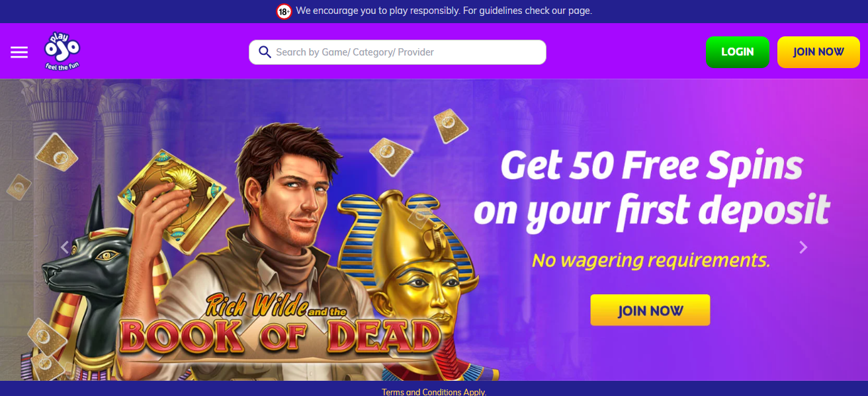Click the responsible play guidelines notice
Viewport: 868px width, 396px height.
coord(444,11)
